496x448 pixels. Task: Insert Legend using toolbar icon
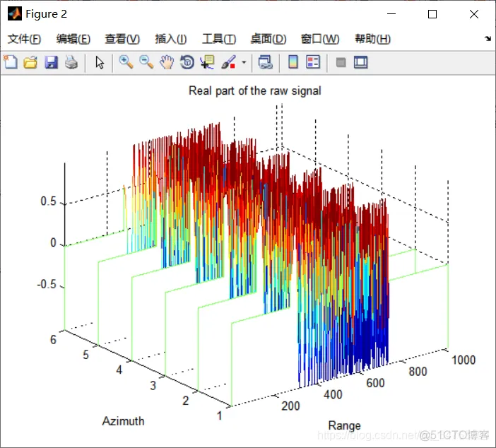tap(313, 62)
